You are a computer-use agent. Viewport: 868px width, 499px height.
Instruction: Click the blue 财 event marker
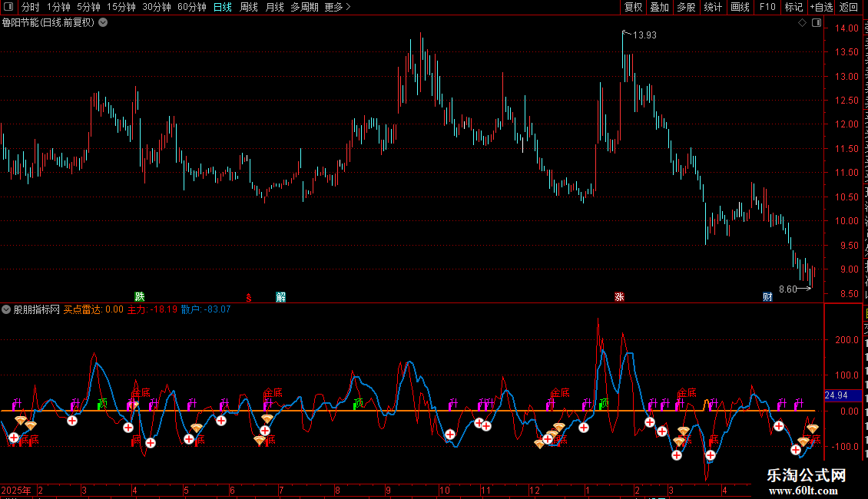pyautogui.click(x=767, y=297)
